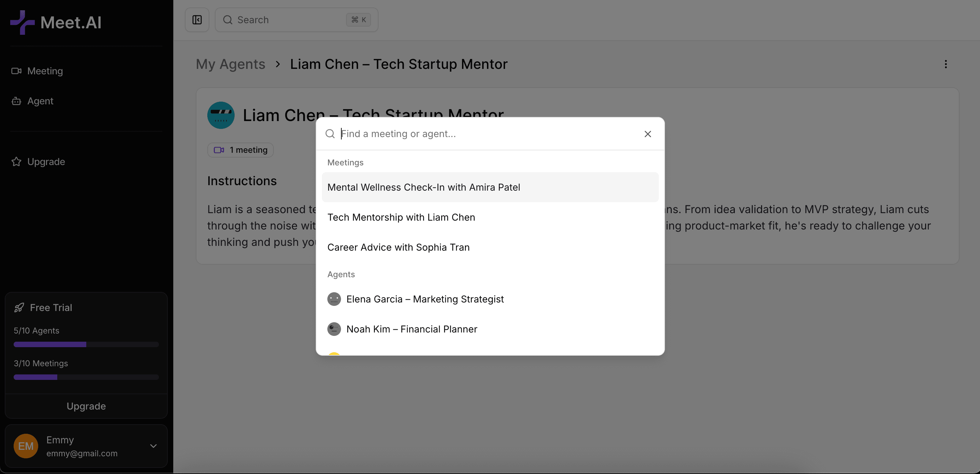Open the three-dot options menu
This screenshot has height=474, width=980.
point(945,64)
